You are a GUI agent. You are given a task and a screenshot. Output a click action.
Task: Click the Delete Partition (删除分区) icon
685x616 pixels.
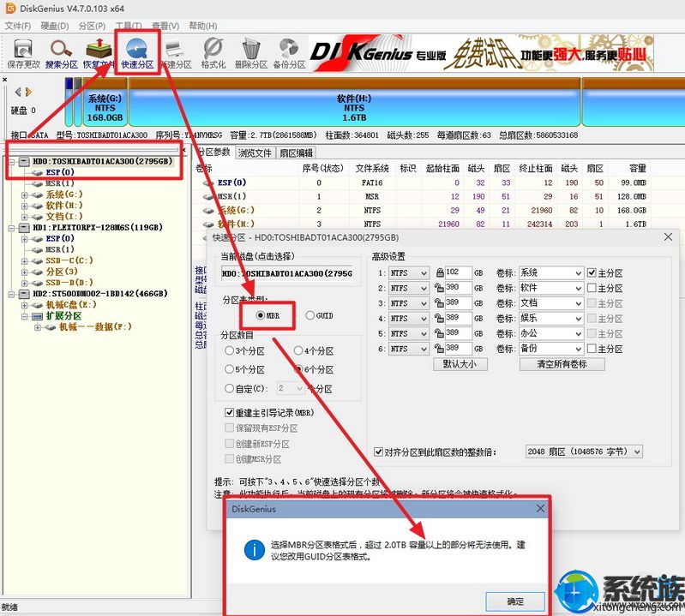(x=250, y=54)
